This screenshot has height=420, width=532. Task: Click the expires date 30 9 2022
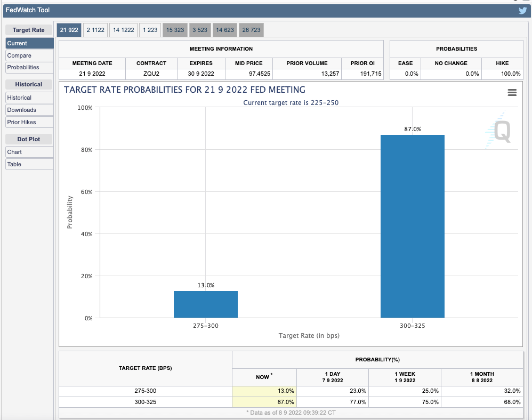(201, 74)
